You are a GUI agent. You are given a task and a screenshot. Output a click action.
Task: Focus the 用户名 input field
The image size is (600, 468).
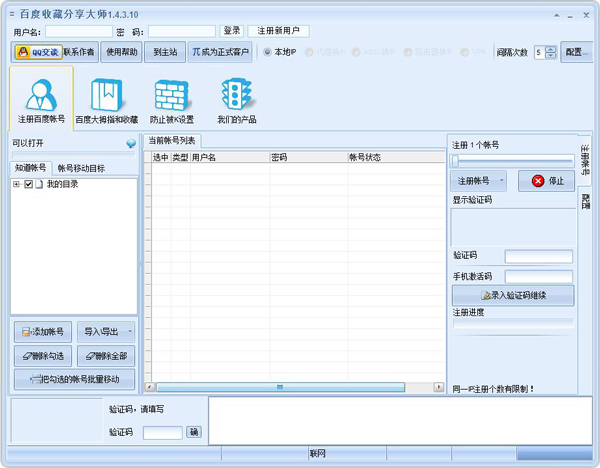click(79, 31)
